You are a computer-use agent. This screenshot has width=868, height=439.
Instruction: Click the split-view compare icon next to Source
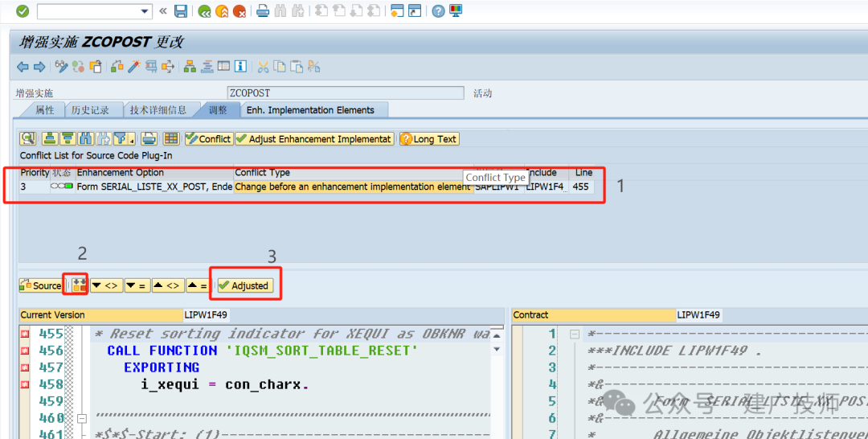[x=79, y=285]
